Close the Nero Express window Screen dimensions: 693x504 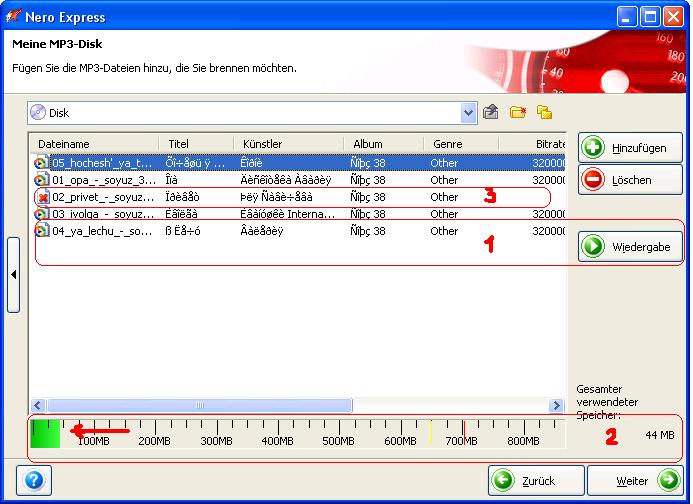pos(673,17)
